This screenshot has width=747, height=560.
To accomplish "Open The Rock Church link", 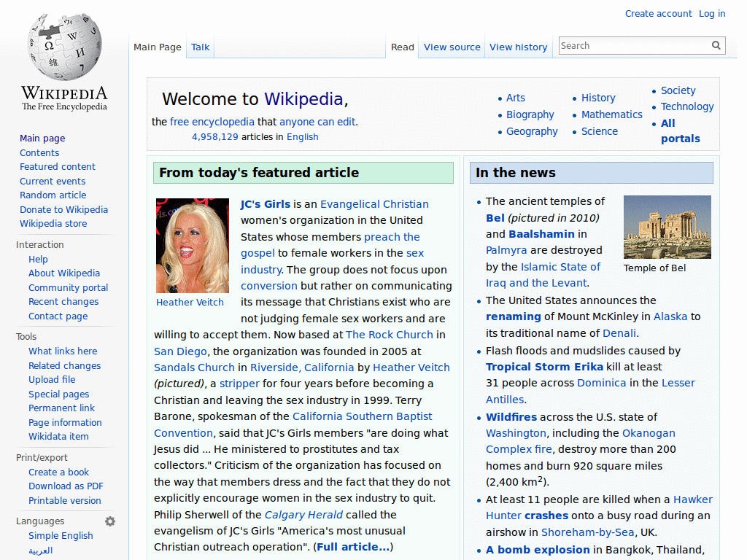I will tap(390, 335).
